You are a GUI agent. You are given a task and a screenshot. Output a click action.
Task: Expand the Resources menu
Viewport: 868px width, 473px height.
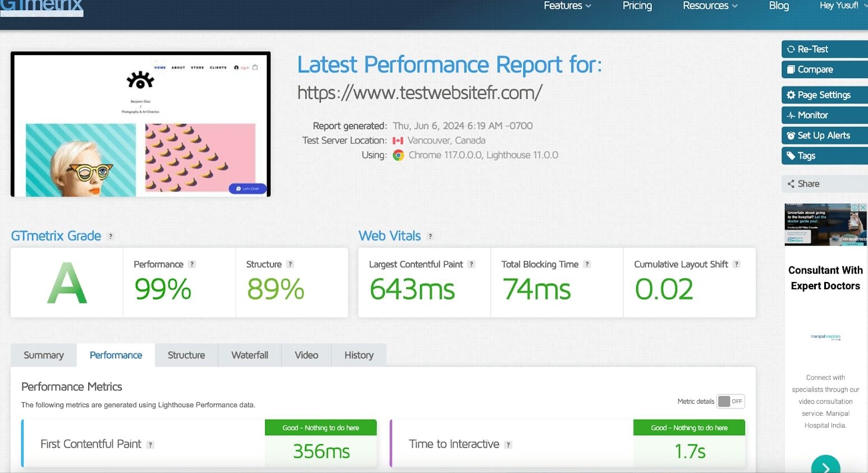710,6
